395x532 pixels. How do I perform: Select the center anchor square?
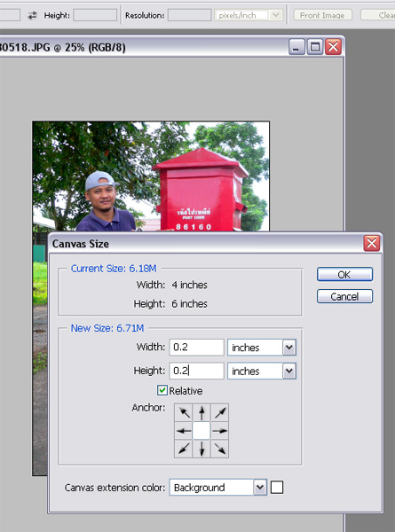(201, 431)
